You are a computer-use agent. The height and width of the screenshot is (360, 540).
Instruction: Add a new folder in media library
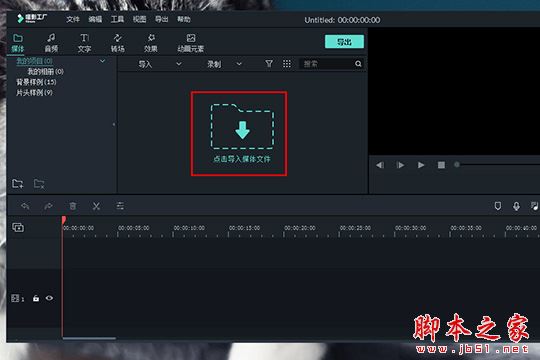pyautogui.click(x=18, y=184)
